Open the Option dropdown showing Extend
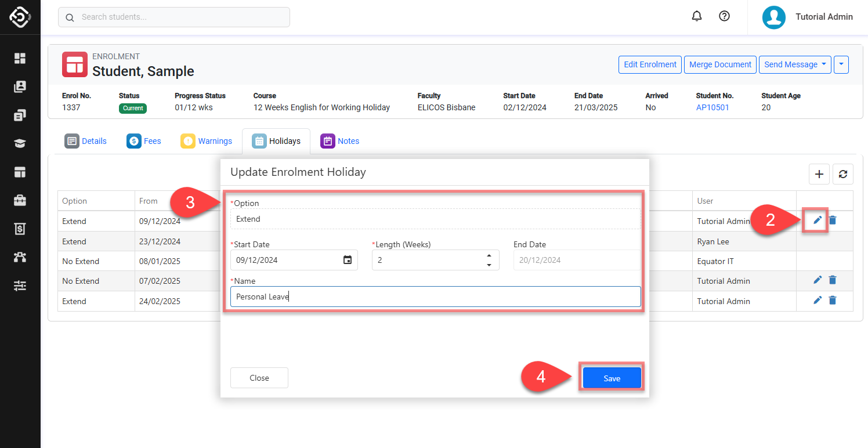The image size is (868, 448). point(435,219)
